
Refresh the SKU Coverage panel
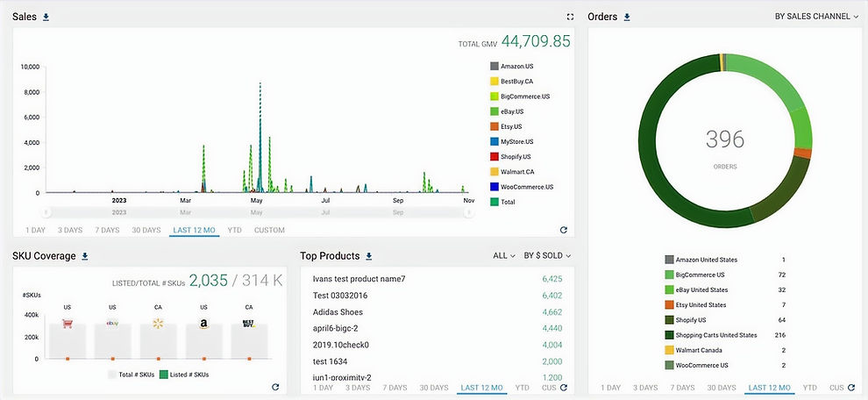pos(275,387)
